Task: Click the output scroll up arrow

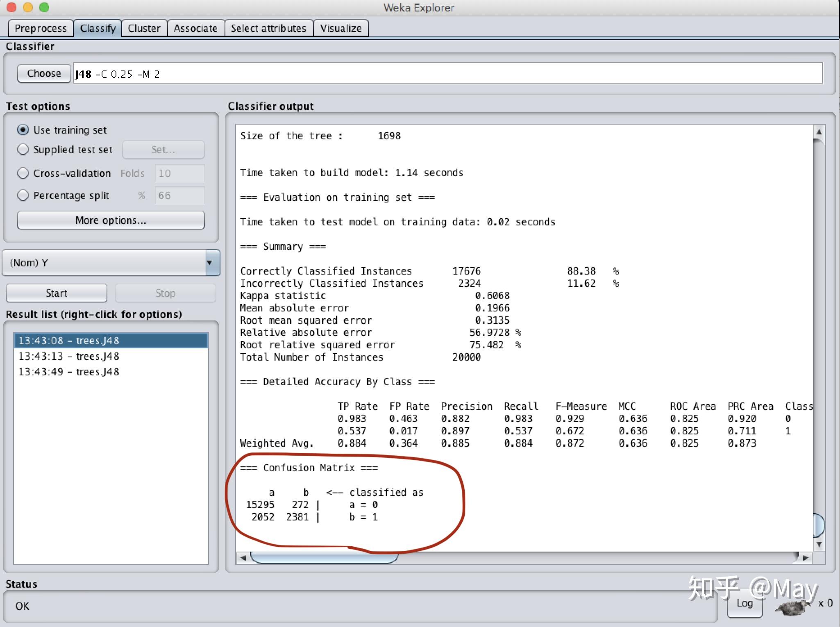Action: [x=819, y=132]
